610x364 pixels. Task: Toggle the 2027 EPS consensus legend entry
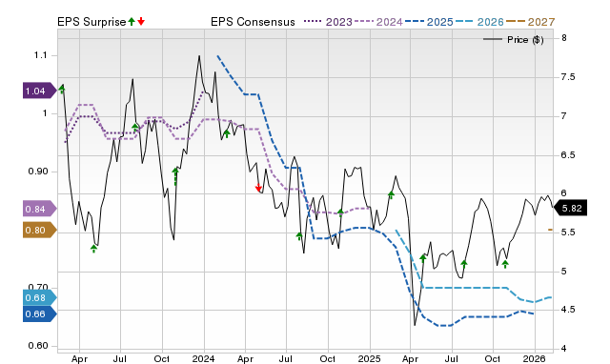point(530,22)
